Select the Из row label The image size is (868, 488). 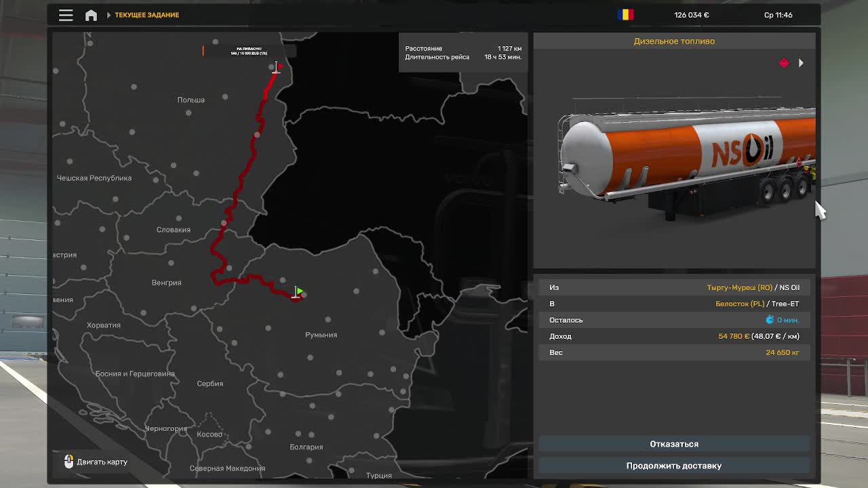tap(554, 287)
